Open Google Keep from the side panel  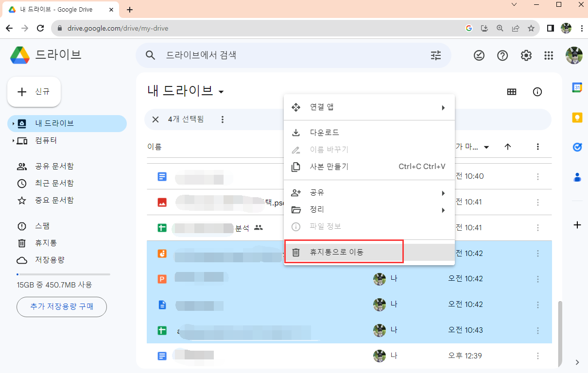coord(577,117)
